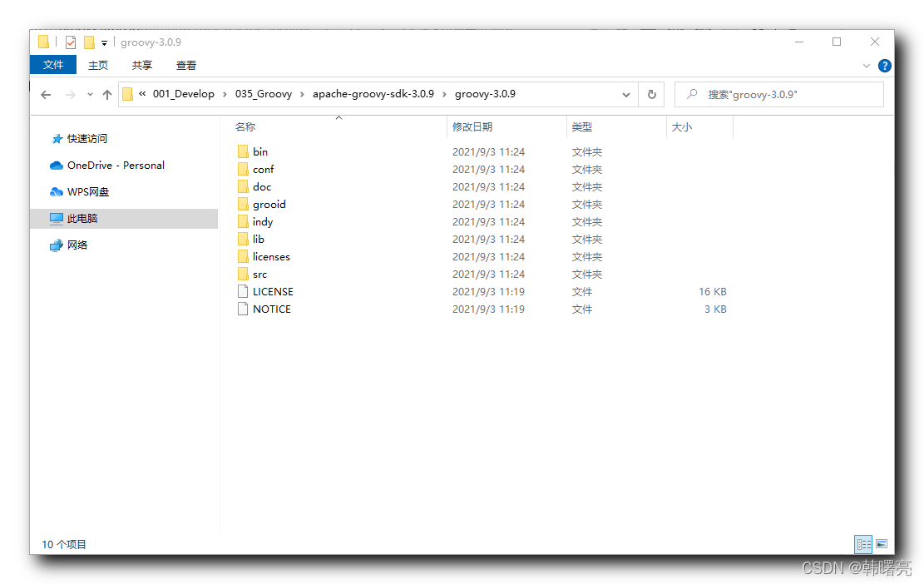Select the bin folder in list

pos(259,152)
